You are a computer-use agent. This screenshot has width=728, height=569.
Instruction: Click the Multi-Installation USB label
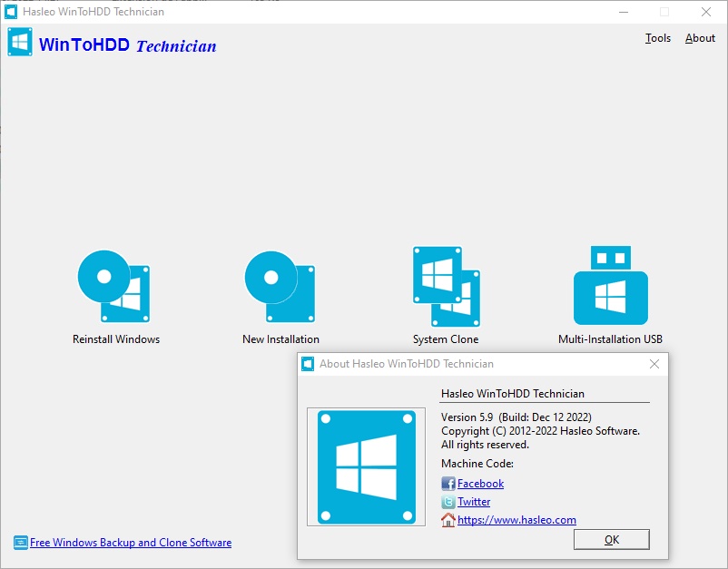click(x=610, y=339)
